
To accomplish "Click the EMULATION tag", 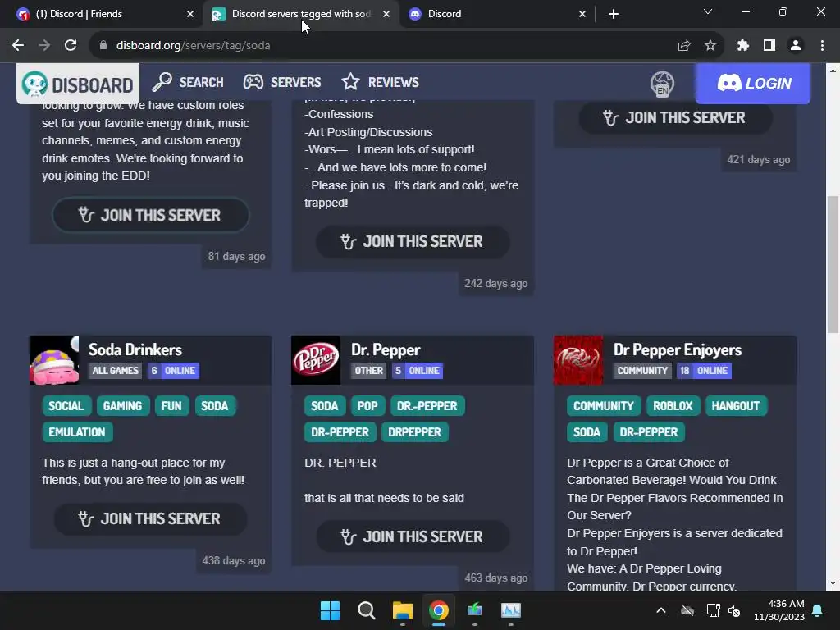I will click(x=77, y=432).
